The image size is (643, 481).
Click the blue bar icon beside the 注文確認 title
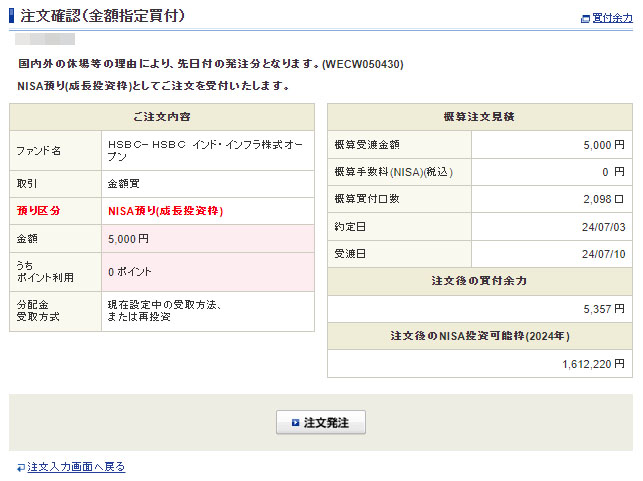(x=12, y=16)
